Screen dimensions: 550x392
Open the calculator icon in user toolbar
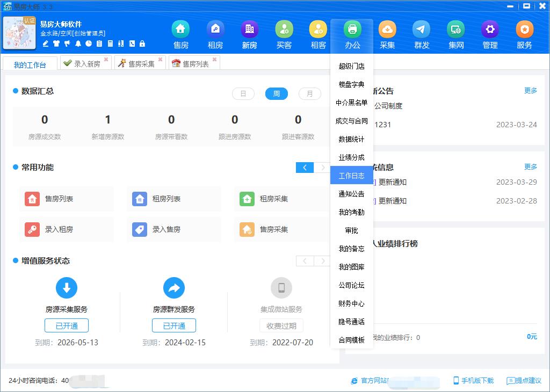110,43
